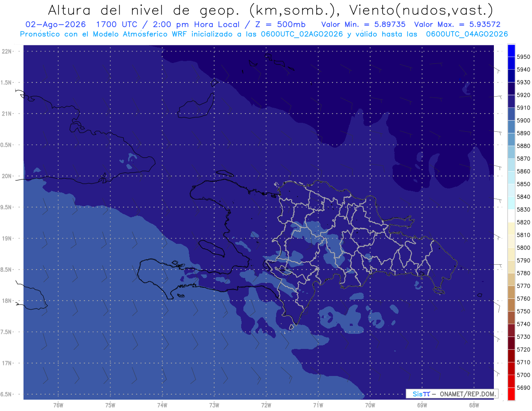Image resolution: width=532 pixels, height=411 pixels.
Task: Click the '75W' longitude label
Action: click(110, 405)
